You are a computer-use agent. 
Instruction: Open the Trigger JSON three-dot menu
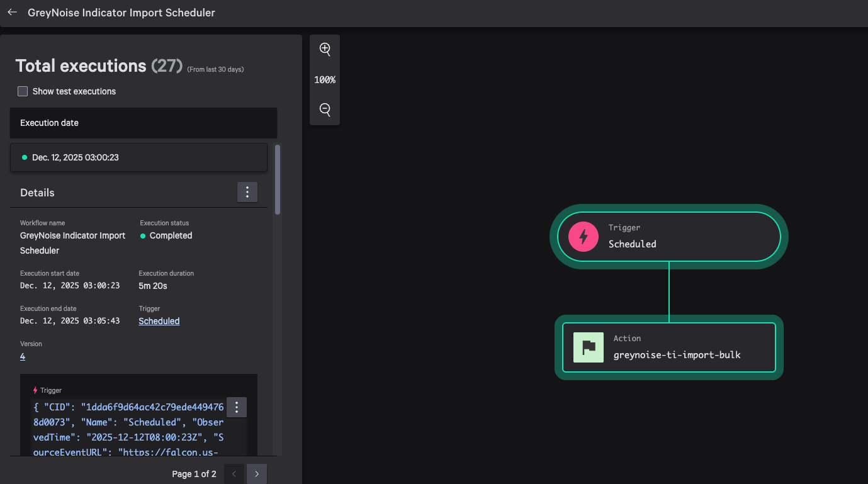click(237, 407)
